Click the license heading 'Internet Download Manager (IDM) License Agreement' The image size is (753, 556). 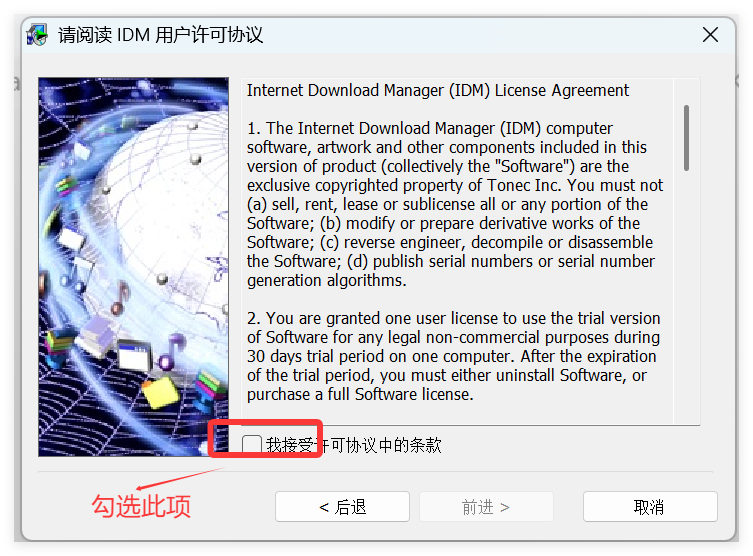437,90
